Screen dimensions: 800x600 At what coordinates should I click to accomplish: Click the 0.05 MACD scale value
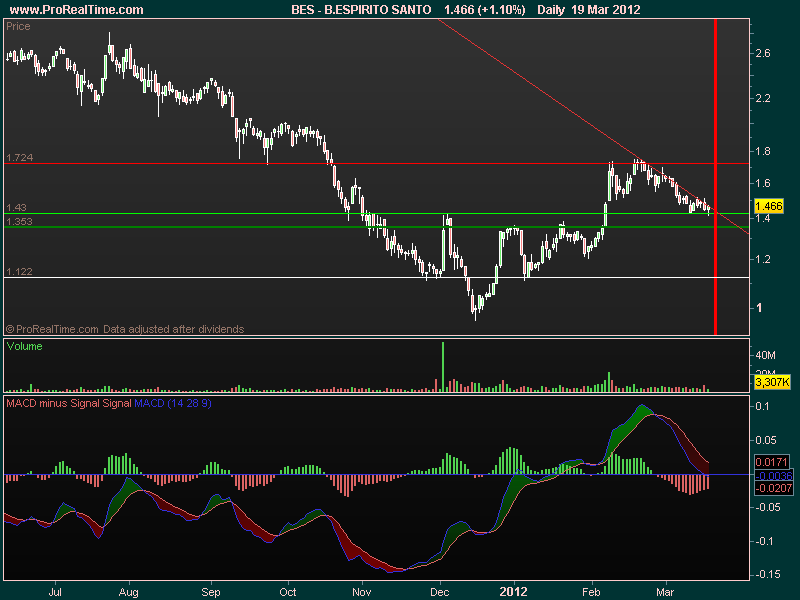coord(767,440)
